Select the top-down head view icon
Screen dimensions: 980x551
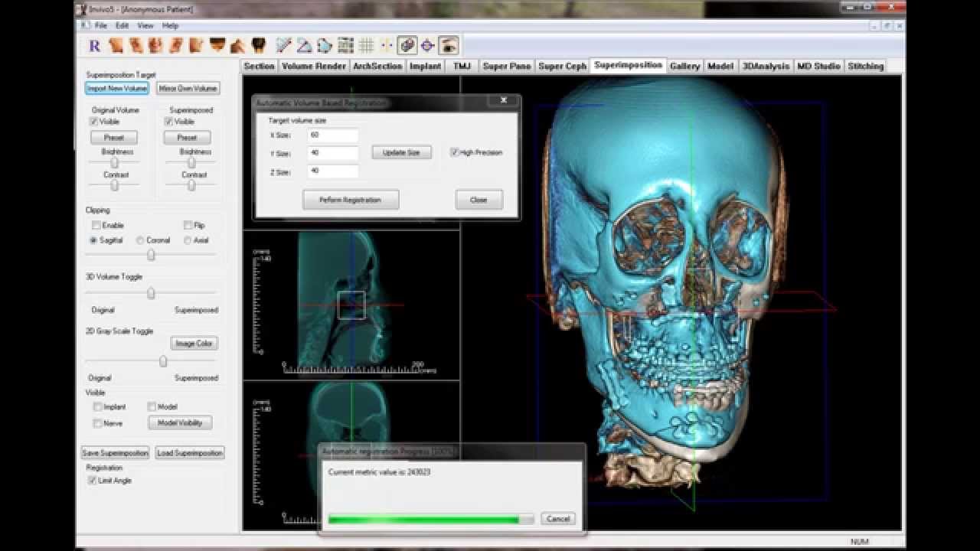click(x=217, y=46)
